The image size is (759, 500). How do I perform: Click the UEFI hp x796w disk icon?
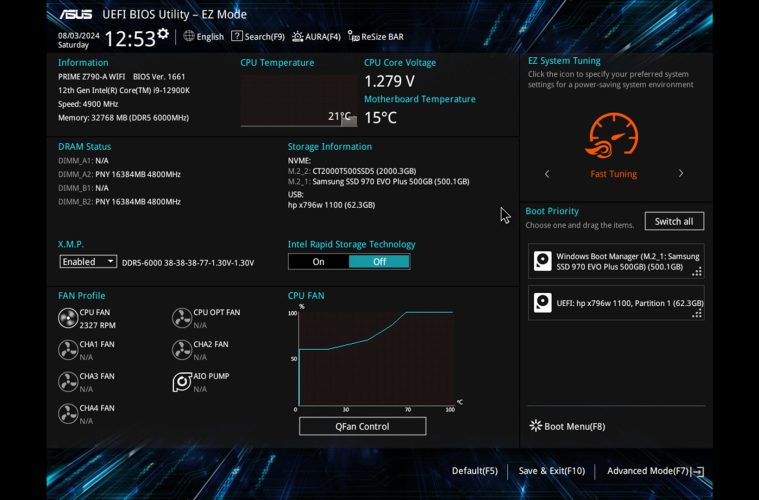tap(543, 303)
